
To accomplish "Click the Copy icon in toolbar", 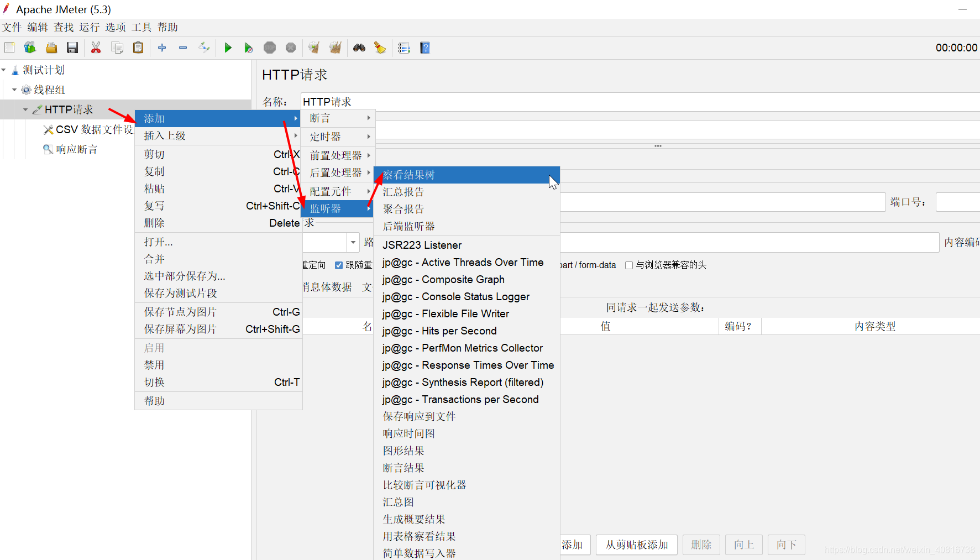I will (117, 48).
